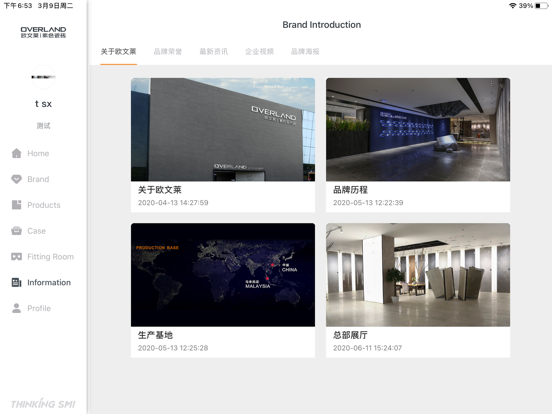This screenshot has width=552, height=414.
Task: Select the 关于欧文莱 tab
Action: (119, 52)
